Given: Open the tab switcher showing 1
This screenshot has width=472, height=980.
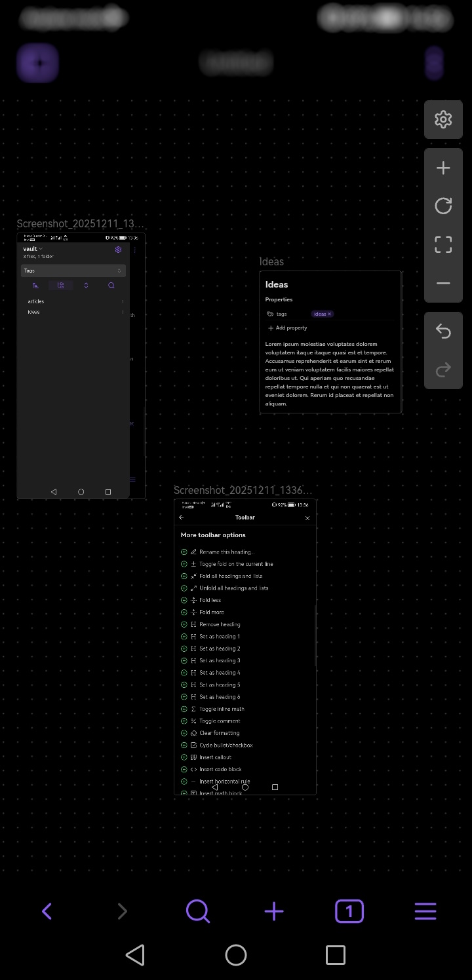Looking at the screenshot, I should pyautogui.click(x=349, y=911).
